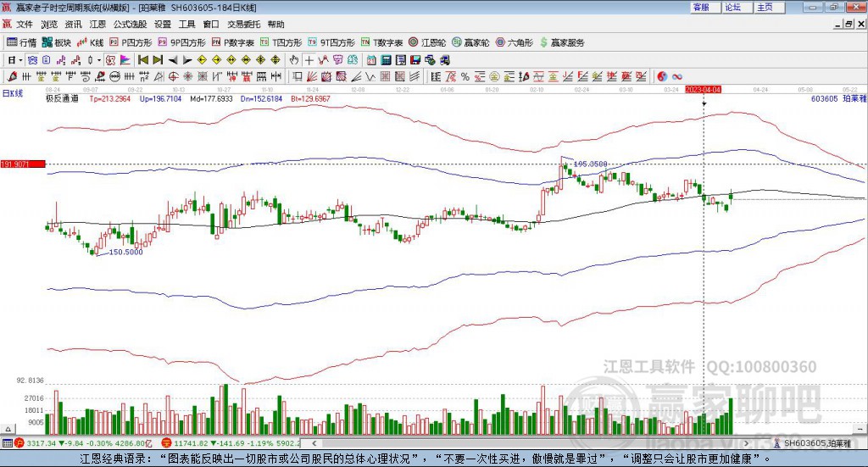Toggle the 权 price adjustment icon

coord(111,60)
